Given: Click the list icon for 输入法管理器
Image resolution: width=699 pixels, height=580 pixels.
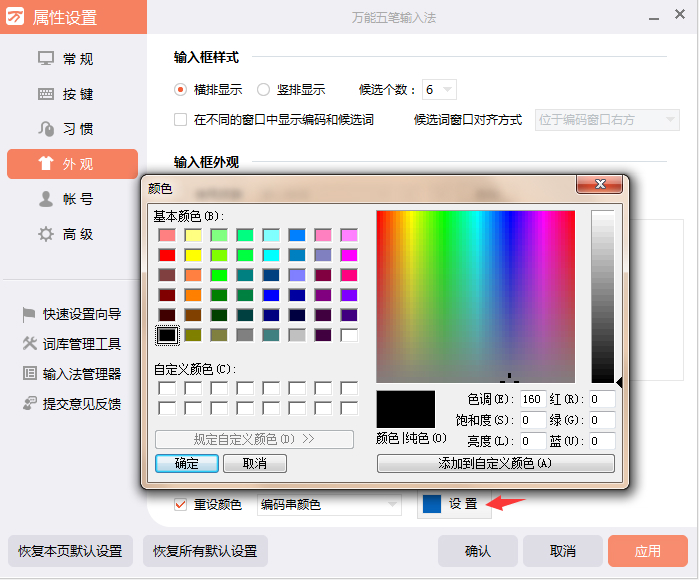Looking at the screenshot, I should (x=29, y=374).
